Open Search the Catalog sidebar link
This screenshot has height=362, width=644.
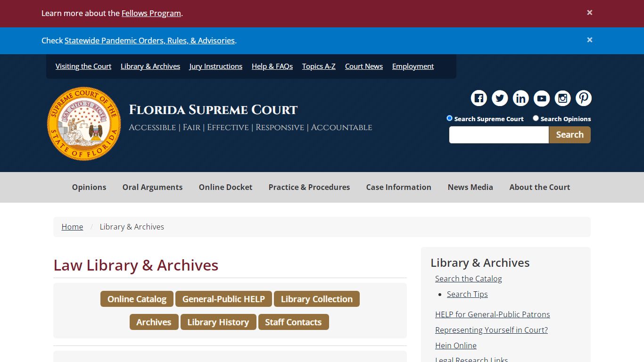pos(469,279)
